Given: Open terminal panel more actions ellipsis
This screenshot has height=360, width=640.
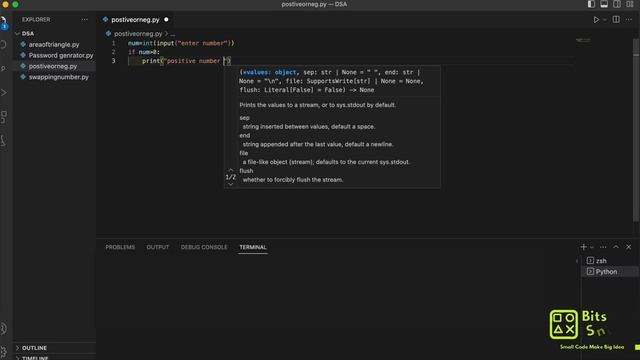Looking at the screenshot, I should [x=603, y=247].
